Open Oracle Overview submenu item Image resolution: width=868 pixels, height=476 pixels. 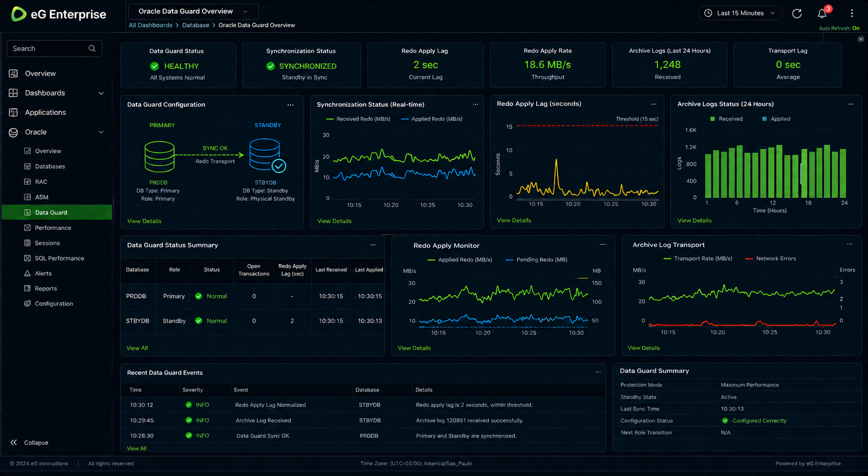[48, 151]
